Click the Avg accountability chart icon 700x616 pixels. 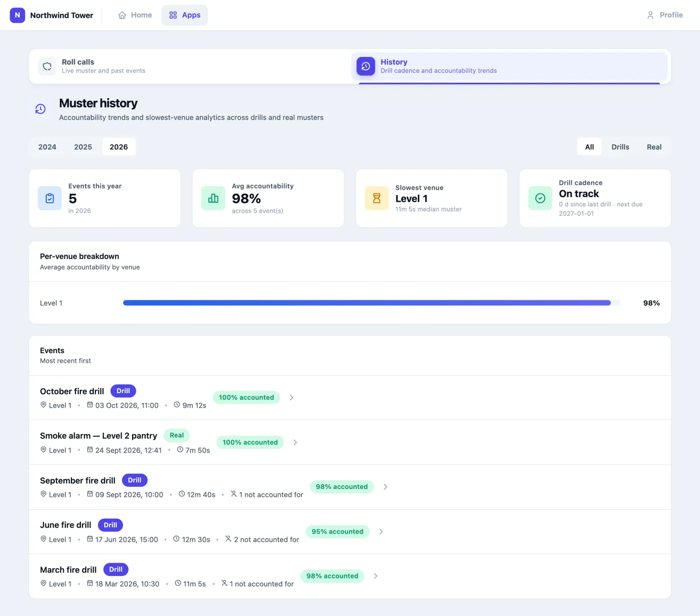coord(213,198)
